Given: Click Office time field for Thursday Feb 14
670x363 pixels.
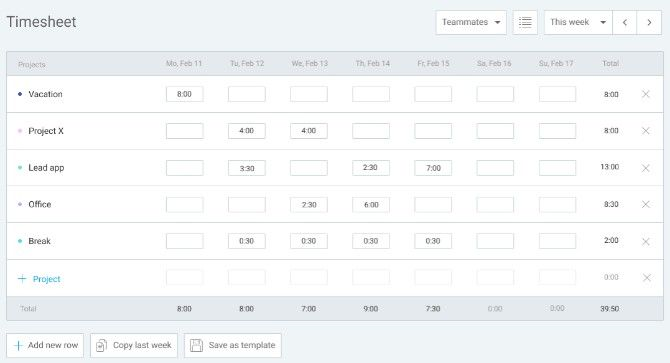Looking at the screenshot, I should 371,205.
